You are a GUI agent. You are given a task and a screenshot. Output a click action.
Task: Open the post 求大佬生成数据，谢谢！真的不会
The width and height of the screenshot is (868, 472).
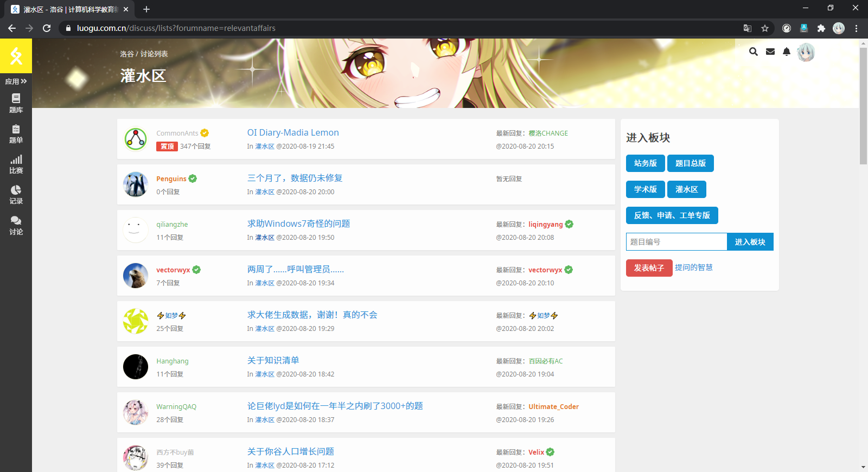[x=312, y=315]
